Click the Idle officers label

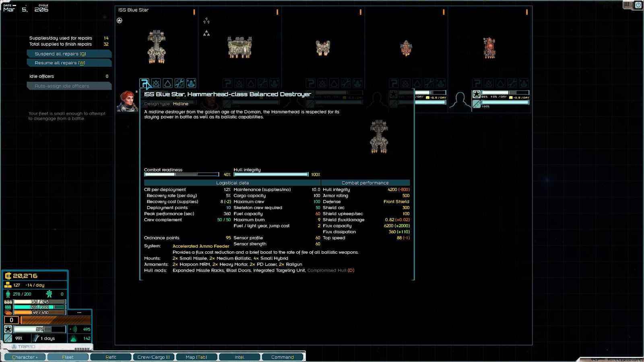41,76
